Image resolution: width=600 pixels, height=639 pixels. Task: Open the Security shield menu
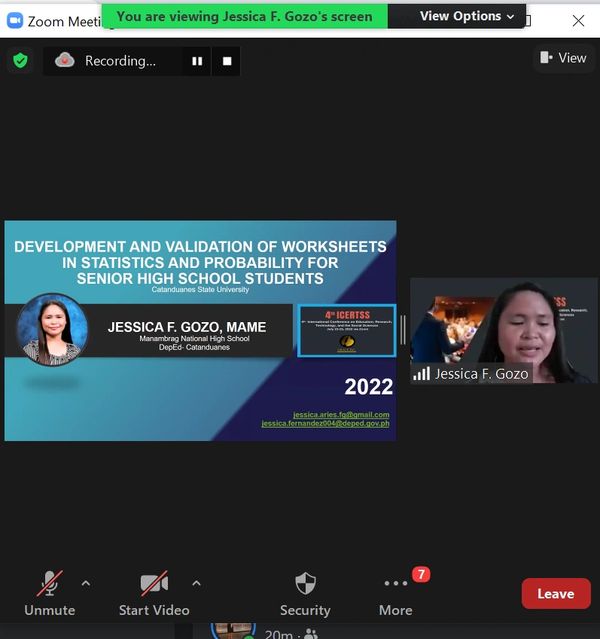(x=305, y=593)
